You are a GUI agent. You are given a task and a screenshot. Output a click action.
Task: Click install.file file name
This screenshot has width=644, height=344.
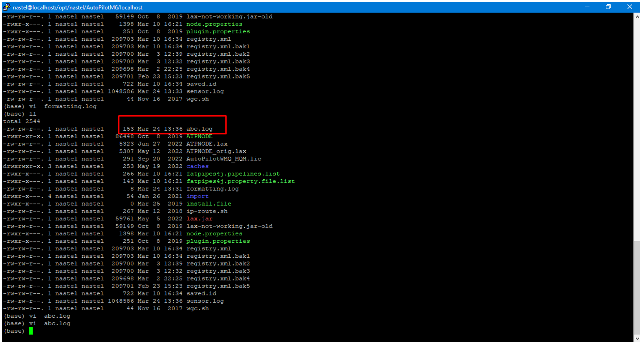click(x=209, y=204)
